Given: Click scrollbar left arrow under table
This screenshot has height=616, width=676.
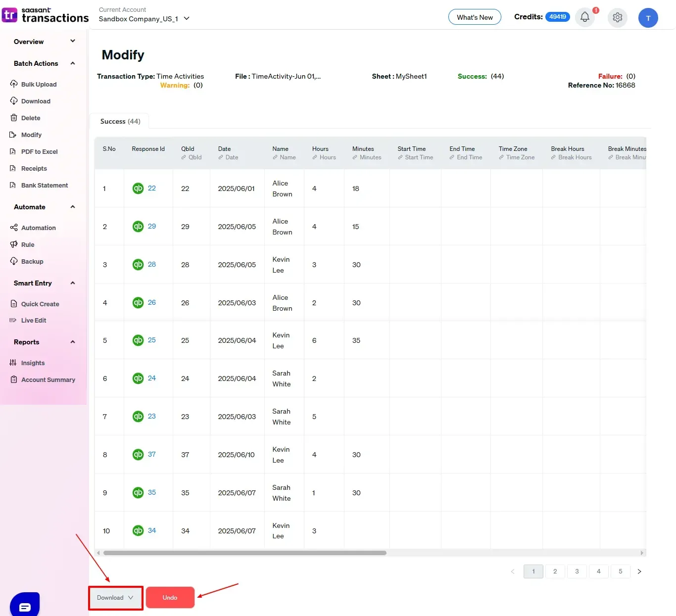Looking at the screenshot, I should click(98, 553).
